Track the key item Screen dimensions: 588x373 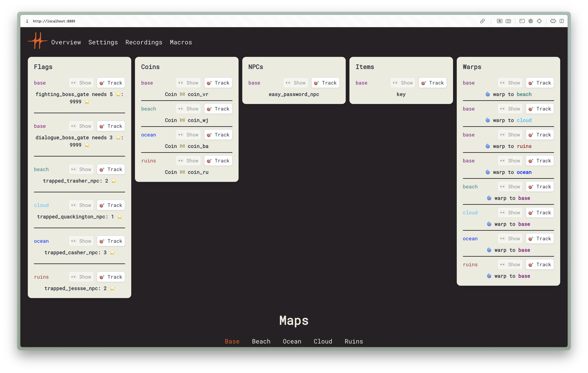tap(433, 83)
